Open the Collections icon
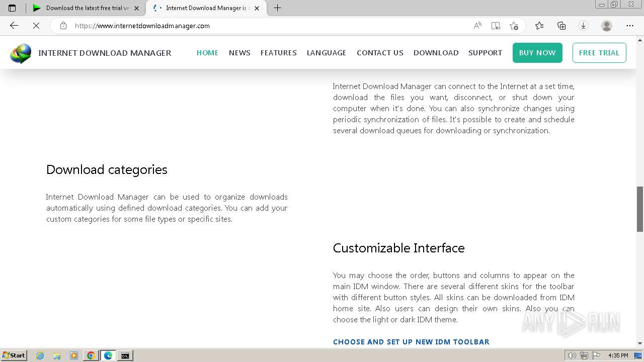 point(561,26)
